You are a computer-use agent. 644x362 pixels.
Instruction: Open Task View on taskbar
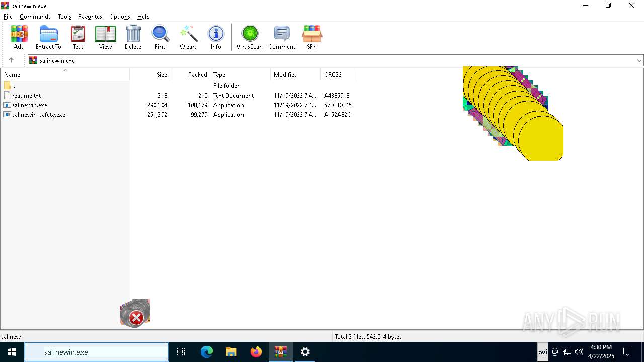tap(181, 352)
